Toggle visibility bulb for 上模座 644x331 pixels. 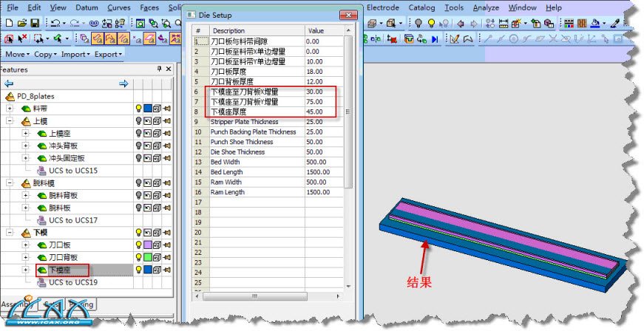pyautogui.click(x=139, y=133)
